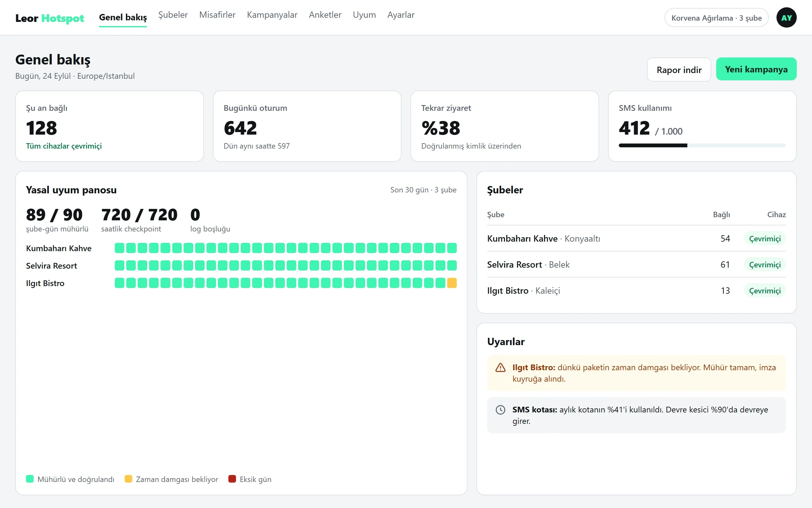The width and height of the screenshot is (812, 508).
Task: Select the Selvira Resort · Belek row
Action: click(636, 265)
